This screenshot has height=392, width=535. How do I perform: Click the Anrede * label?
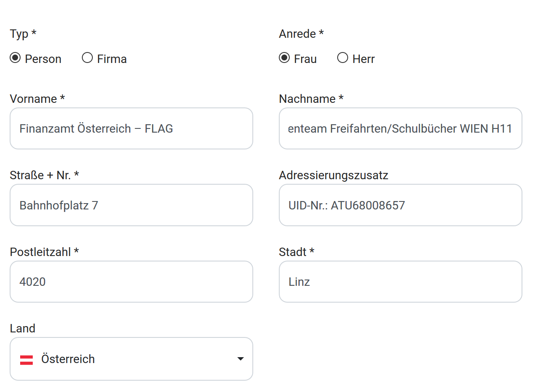(x=301, y=34)
